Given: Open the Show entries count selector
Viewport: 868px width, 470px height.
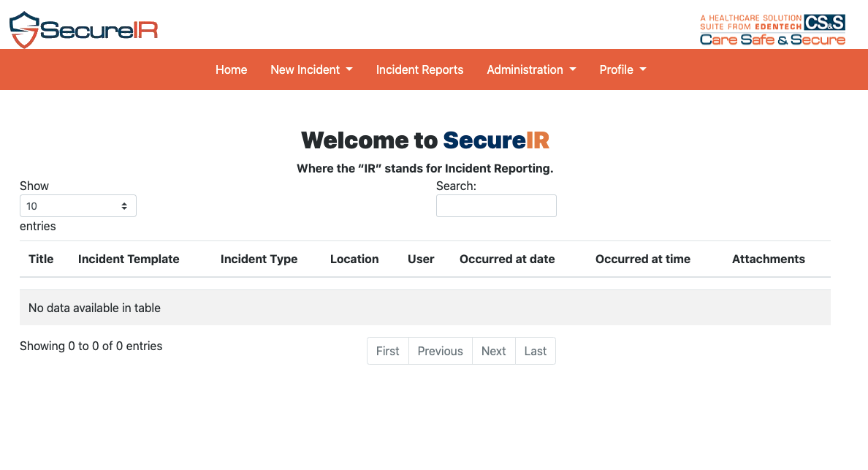Looking at the screenshot, I should pos(78,206).
